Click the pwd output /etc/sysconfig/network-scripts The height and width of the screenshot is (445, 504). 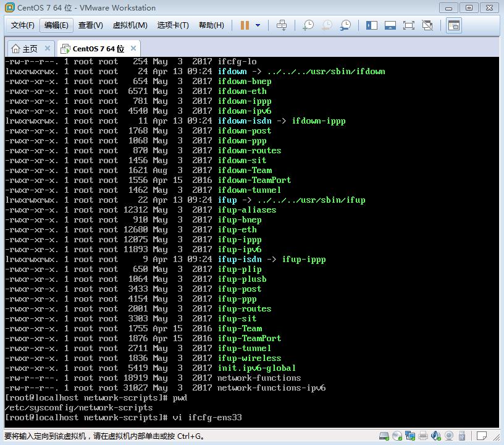coord(79,408)
